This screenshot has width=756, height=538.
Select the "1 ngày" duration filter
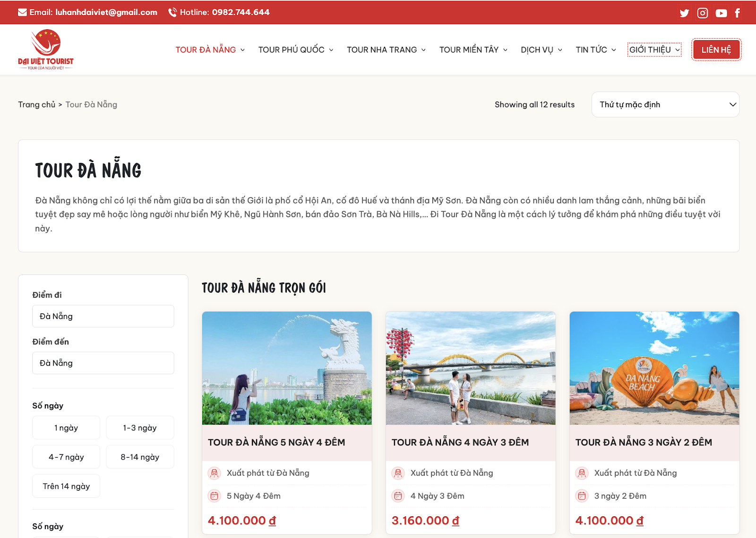pos(66,428)
